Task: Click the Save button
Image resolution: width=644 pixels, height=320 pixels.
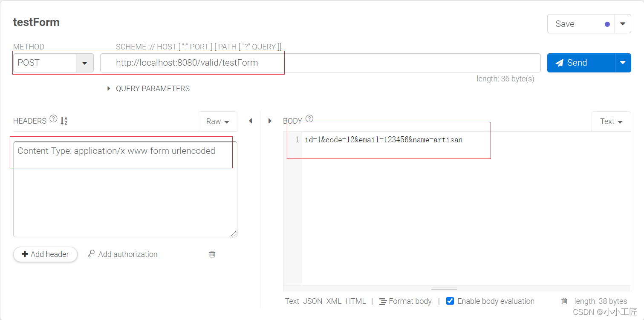Action: tap(564, 24)
